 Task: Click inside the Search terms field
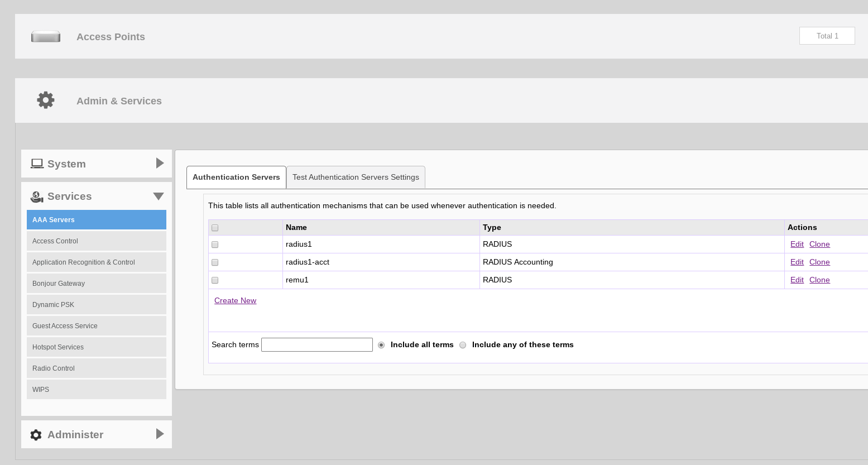pos(316,344)
